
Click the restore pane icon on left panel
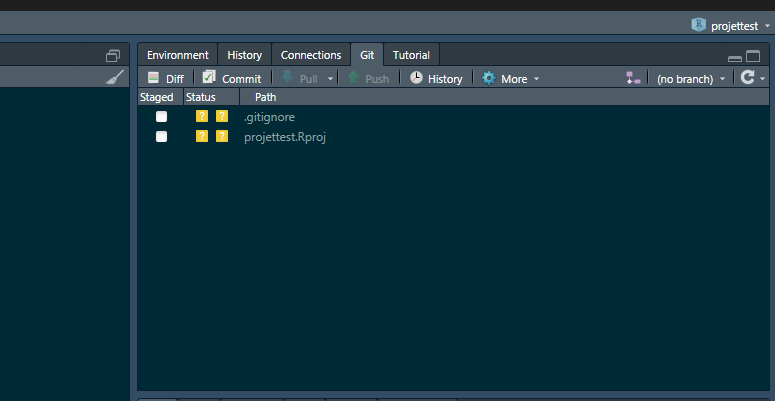coord(113,55)
